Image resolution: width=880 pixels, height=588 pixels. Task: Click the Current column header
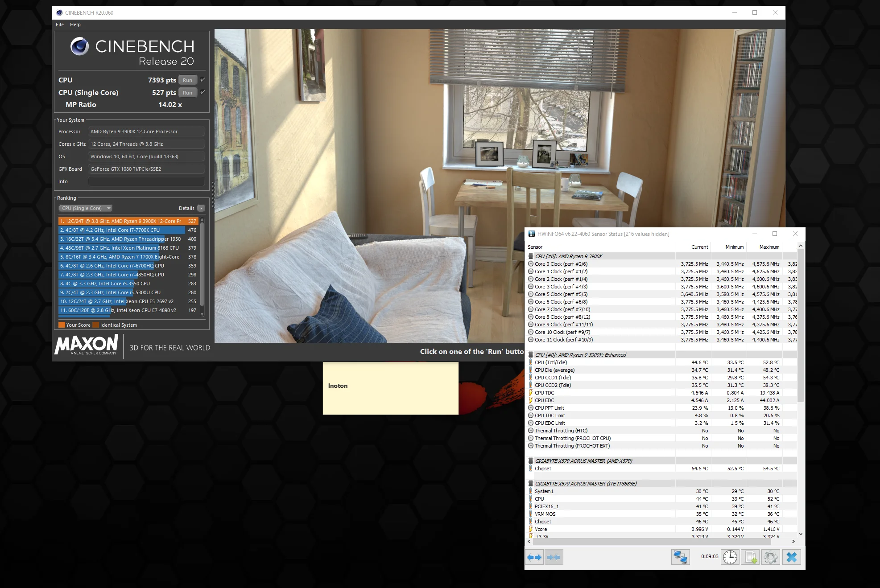(x=693, y=247)
